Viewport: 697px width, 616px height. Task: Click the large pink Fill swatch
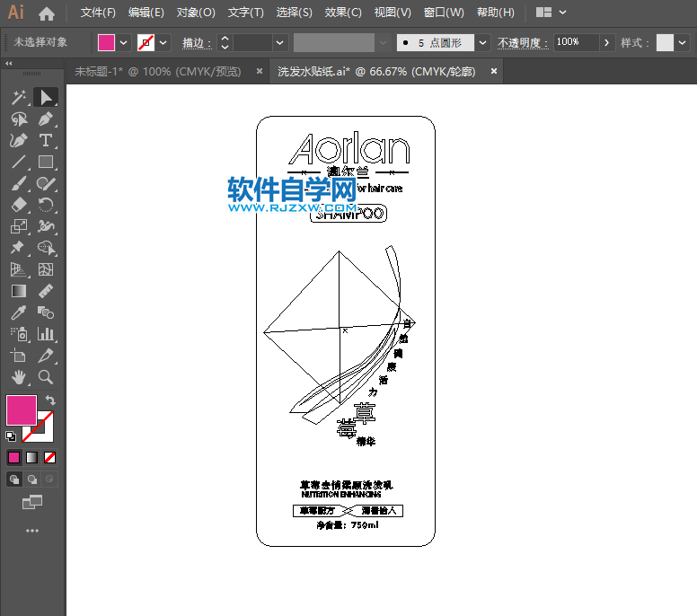tap(21, 410)
